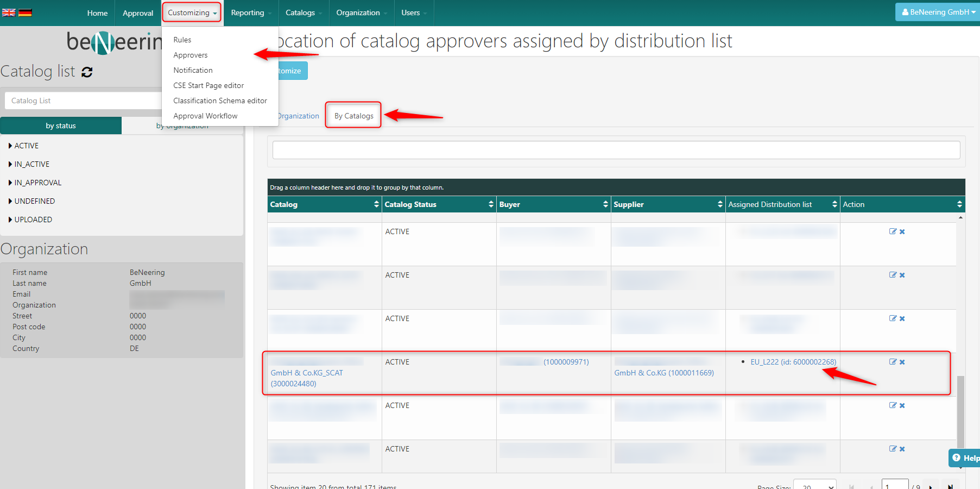Select Approvers from the Customizing menu
Image resolution: width=980 pixels, height=489 pixels.
coord(191,55)
